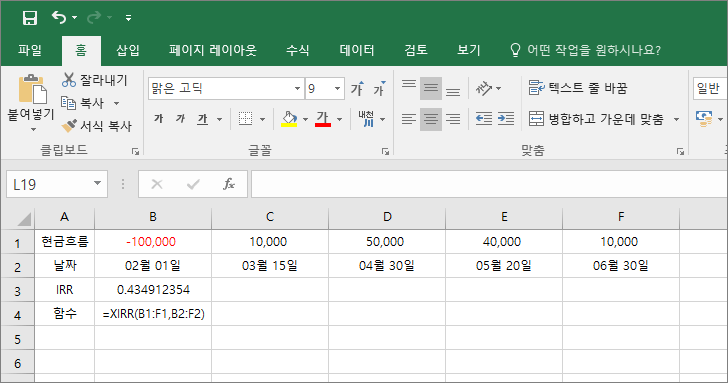Click the Name Box showing L19
728x383 pixels.
tap(49, 184)
